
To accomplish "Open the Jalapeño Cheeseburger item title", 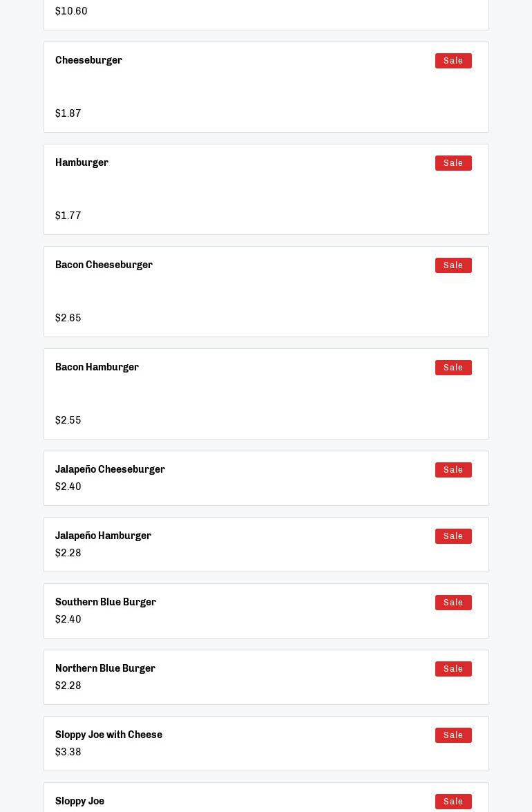I will [110, 470].
